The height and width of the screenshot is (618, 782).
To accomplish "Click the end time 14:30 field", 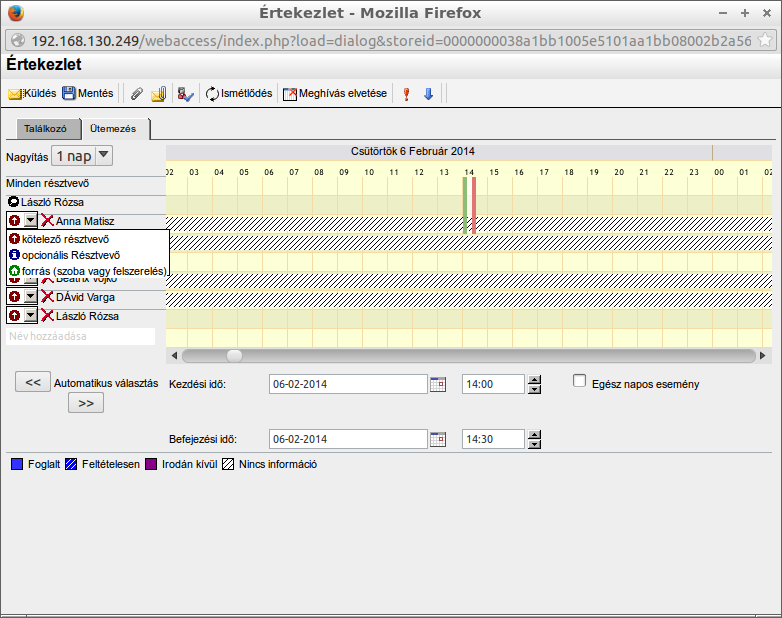I will point(493,439).
